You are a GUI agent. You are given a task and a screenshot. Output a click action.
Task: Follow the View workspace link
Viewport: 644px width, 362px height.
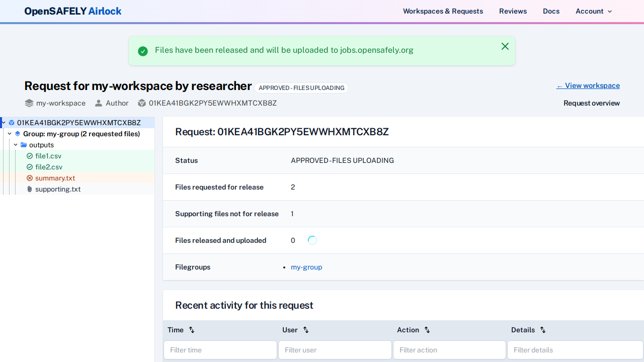[588, 85]
